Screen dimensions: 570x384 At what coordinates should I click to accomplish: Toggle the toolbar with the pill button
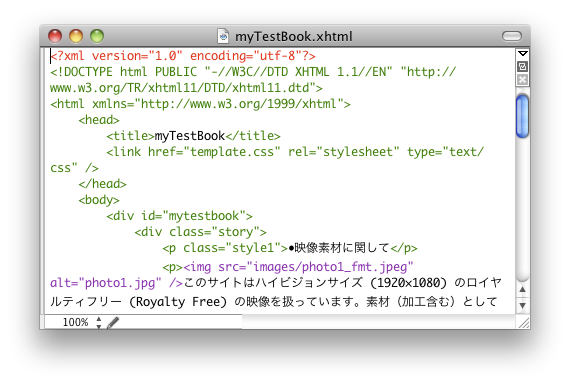[x=512, y=36]
